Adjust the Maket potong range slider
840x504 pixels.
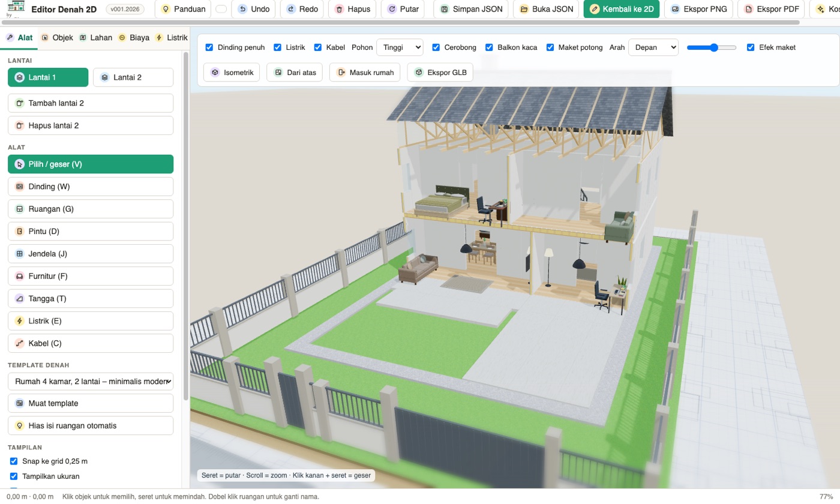click(712, 47)
